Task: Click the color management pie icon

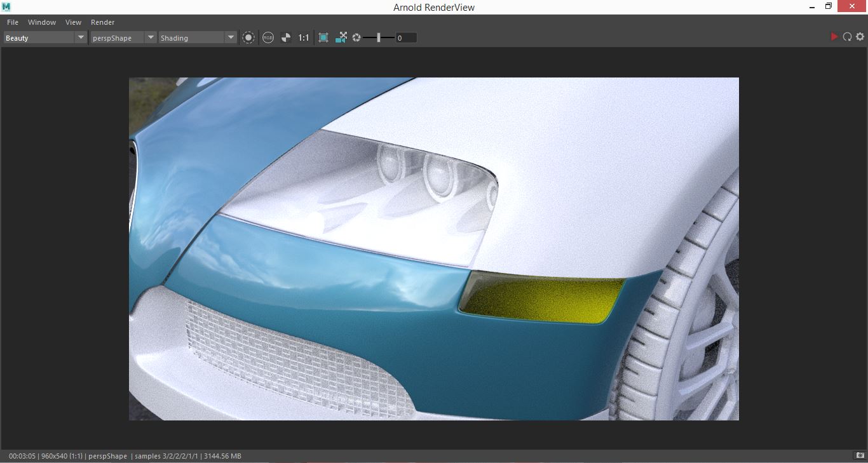Action: pyautogui.click(x=286, y=38)
